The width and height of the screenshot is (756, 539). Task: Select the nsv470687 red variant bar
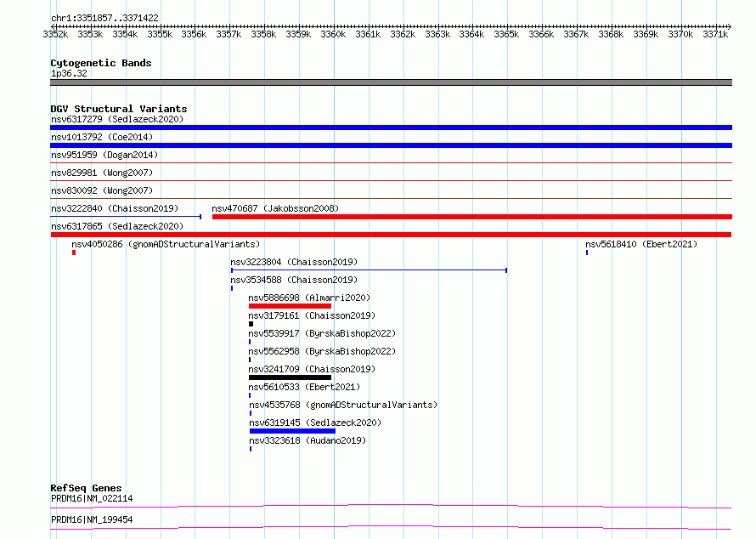pyautogui.click(x=472, y=217)
